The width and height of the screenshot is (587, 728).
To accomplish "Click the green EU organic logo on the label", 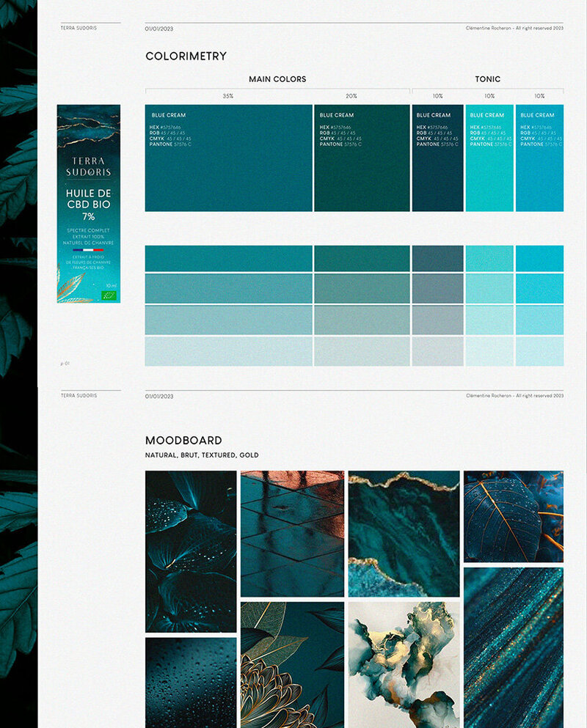I will click(109, 295).
